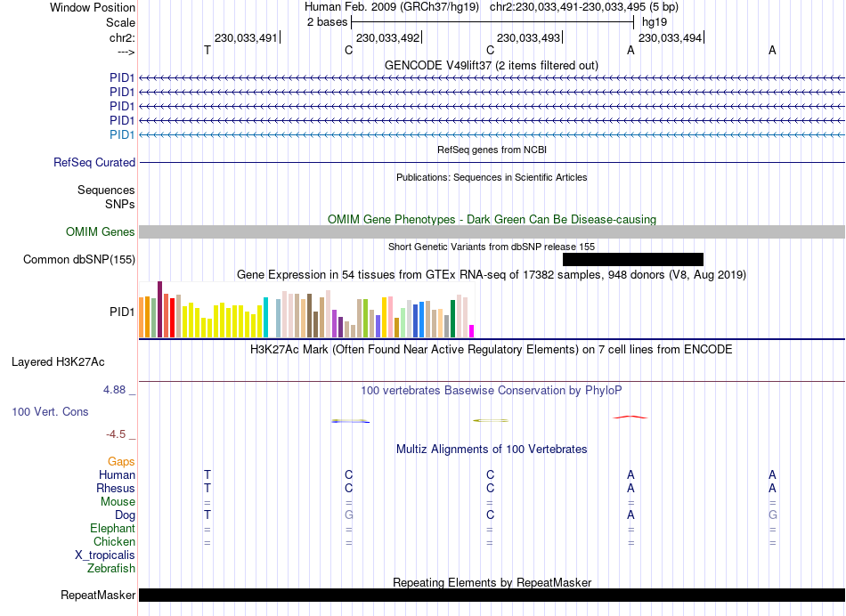Image resolution: width=846 pixels, height=616 pixels.
Task: Click the Human alignment row label
Action: [117, 475]
